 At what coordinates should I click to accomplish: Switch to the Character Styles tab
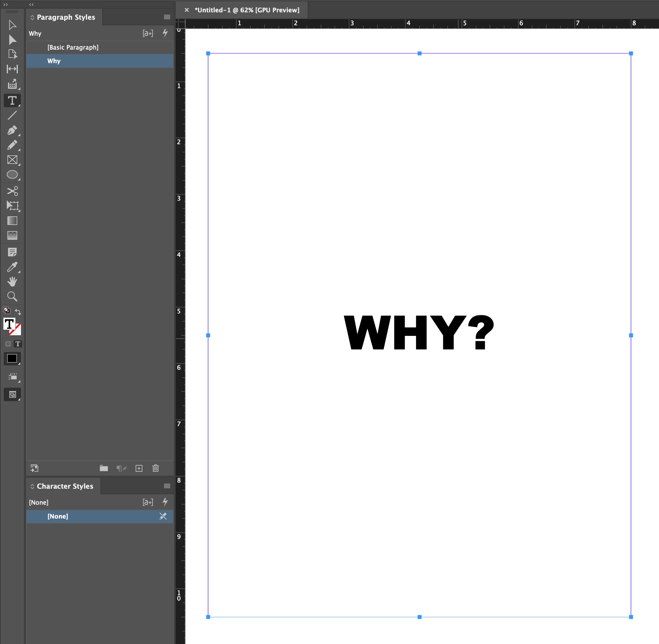pos(65,486)
